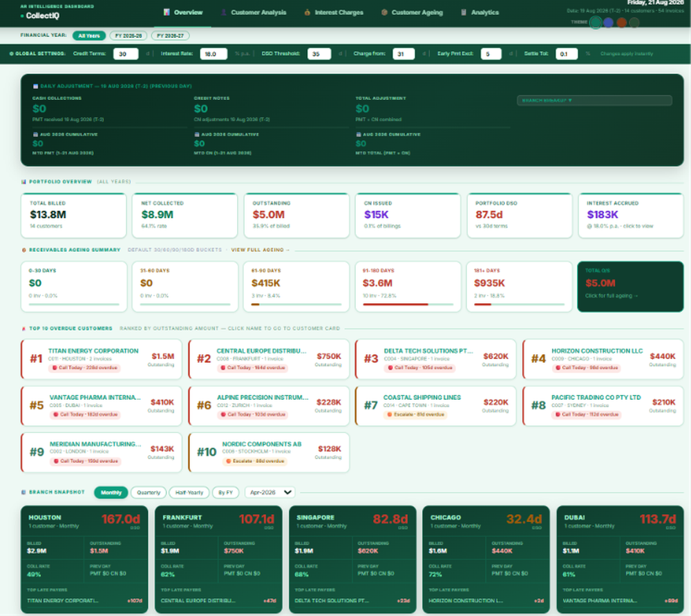The image size is (691, 616).
Task: Click the Branch Snapshot icon
Action: [23, 492]
